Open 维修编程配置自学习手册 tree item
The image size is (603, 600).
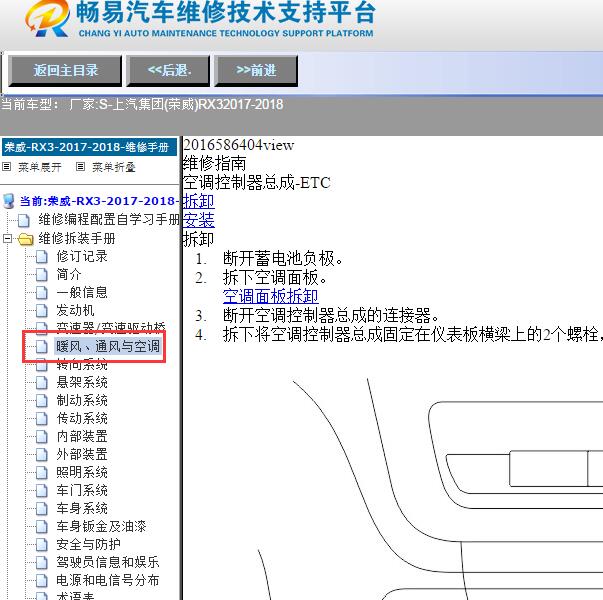click(x=109, y=219)
